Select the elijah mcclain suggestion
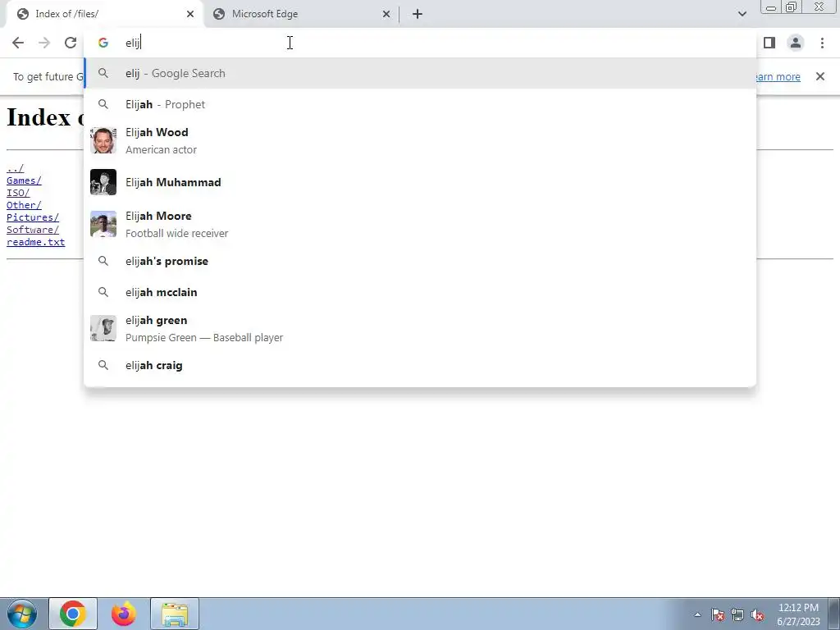 click(x=420, y=293)
